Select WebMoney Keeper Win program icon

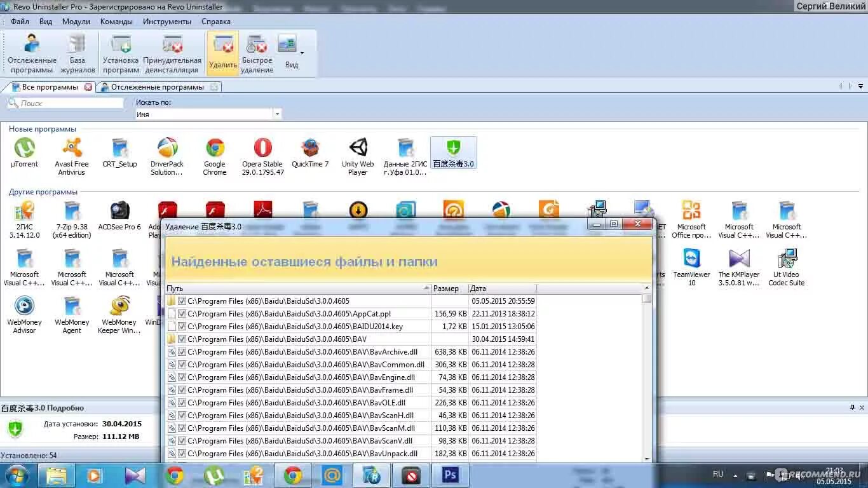click(x=119, y=315)
